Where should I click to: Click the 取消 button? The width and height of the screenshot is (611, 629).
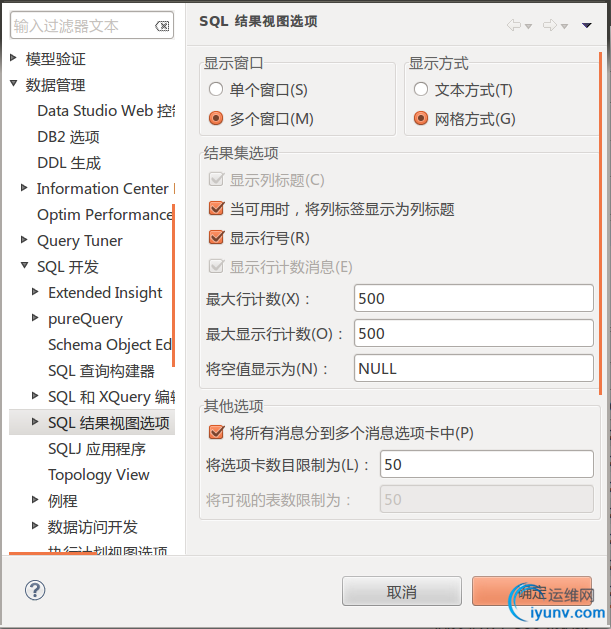click(x=401, y=592)
